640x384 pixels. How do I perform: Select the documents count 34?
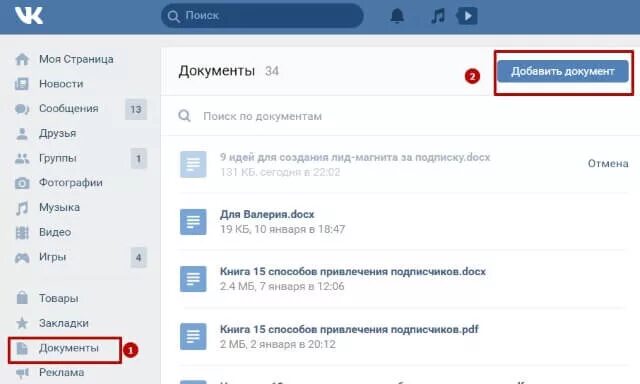[272, 71]
